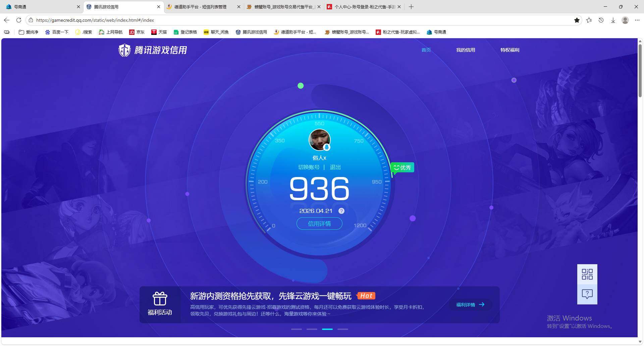Open the 号商通 bookmark
The image size is (644, 346).
436,32
